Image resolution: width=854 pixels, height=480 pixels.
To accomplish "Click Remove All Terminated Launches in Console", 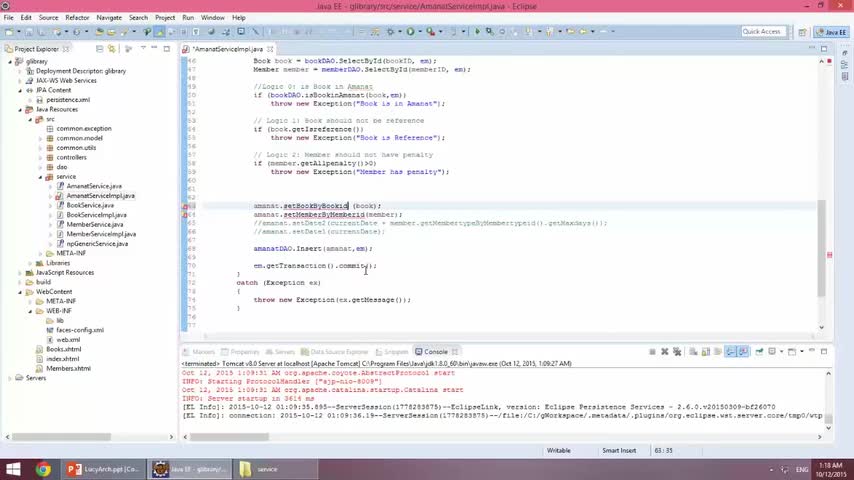I will click(x=677, y=352).
